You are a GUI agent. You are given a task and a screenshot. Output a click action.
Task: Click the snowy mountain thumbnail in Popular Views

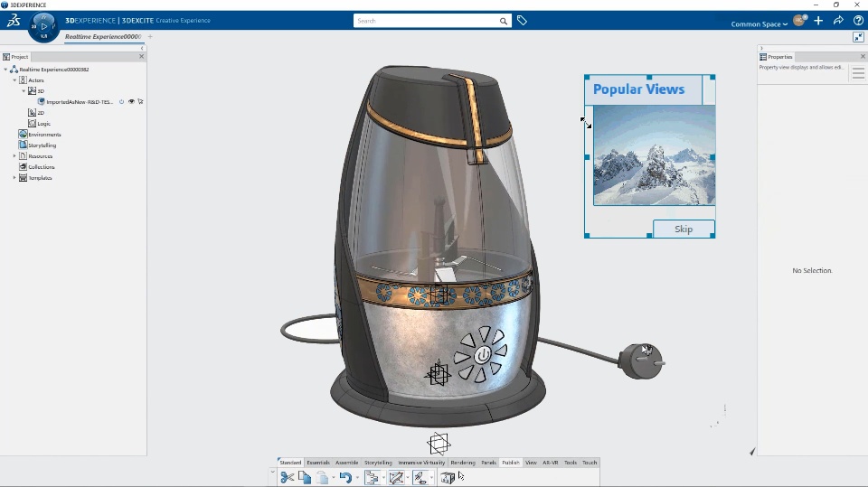[655, 155]
